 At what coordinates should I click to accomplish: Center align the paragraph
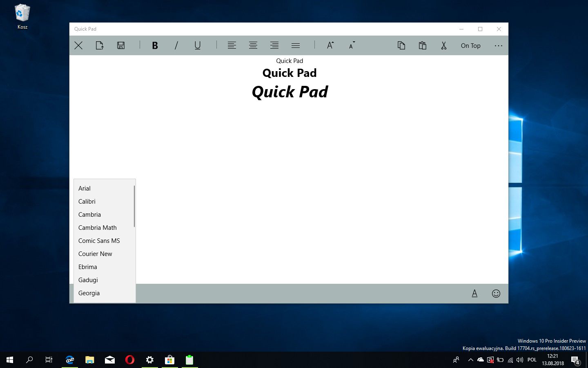253,45
